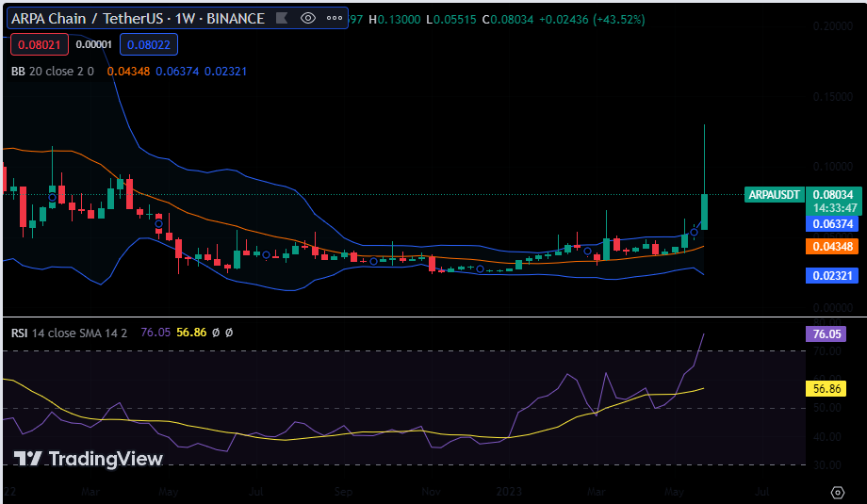The width and height of the screenshot is (867, 504).
Task: Click the blue 0.06374 upper band label
Action: 834,224
